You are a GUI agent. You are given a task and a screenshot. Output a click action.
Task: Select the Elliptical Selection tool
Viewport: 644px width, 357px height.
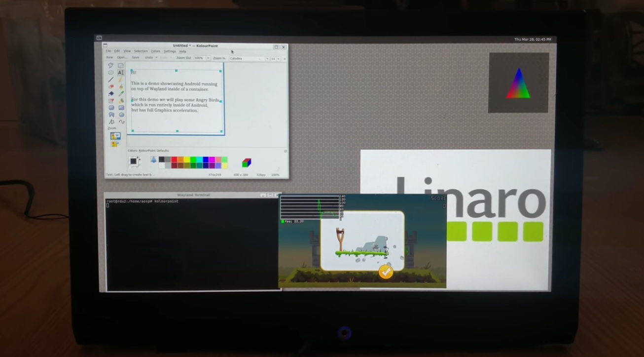coord(111,72)
